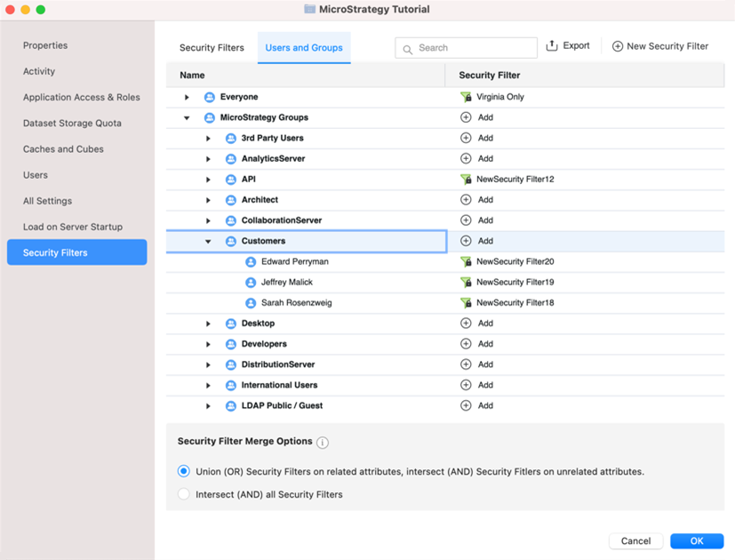Image resolution: width=735 pixels, height=560 pixels.
Task: Click the filter icon for Sarah Rosenzweig's NewSecurity Filter18
Action: (466, 303)
